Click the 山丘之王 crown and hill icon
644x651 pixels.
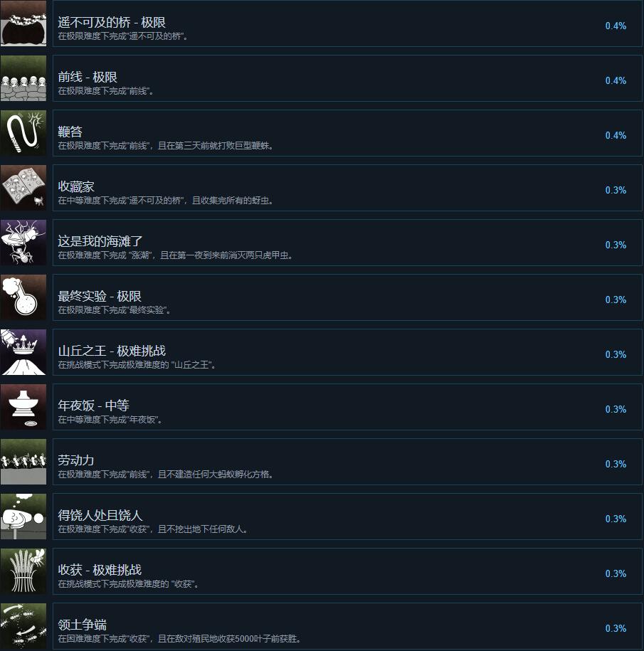[23, 352]
